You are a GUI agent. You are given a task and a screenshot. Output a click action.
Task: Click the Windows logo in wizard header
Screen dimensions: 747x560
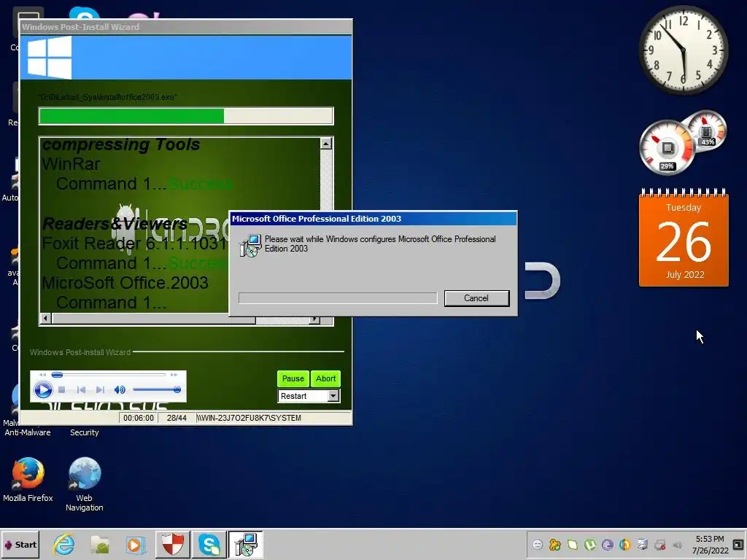50,58
